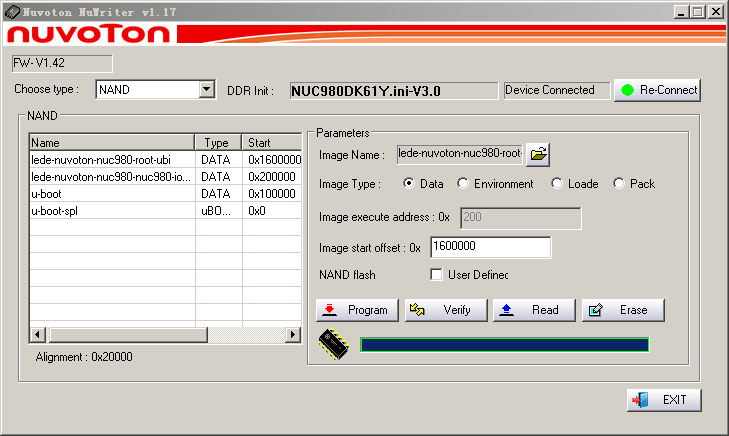Viewport: 729px width, 436px height.
Task: Click the Program button
Action: [x=357, y=310]
